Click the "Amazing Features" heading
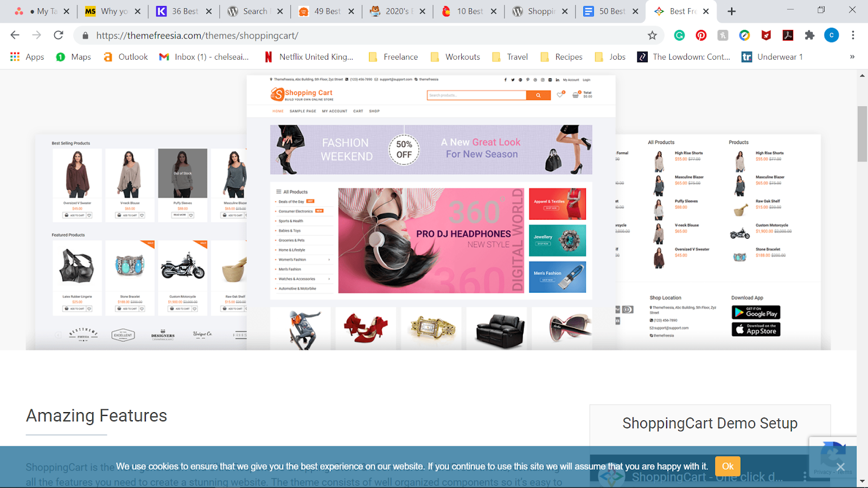Image resolution: width=868 pixels, height=488 pixels. (97, 416)
